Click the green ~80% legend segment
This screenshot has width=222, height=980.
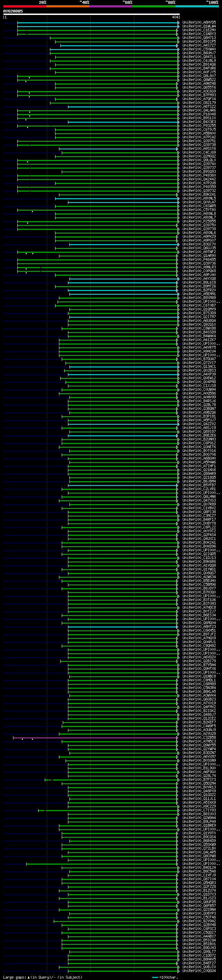154,7
